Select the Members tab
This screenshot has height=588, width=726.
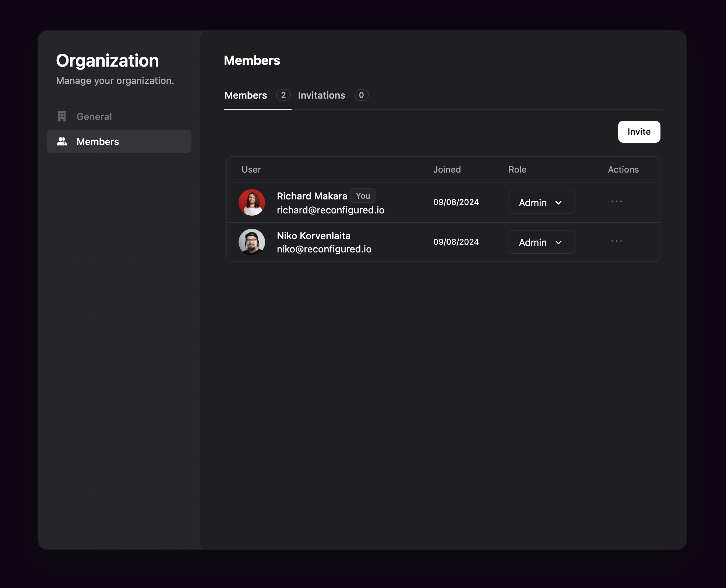pos(246,95)
